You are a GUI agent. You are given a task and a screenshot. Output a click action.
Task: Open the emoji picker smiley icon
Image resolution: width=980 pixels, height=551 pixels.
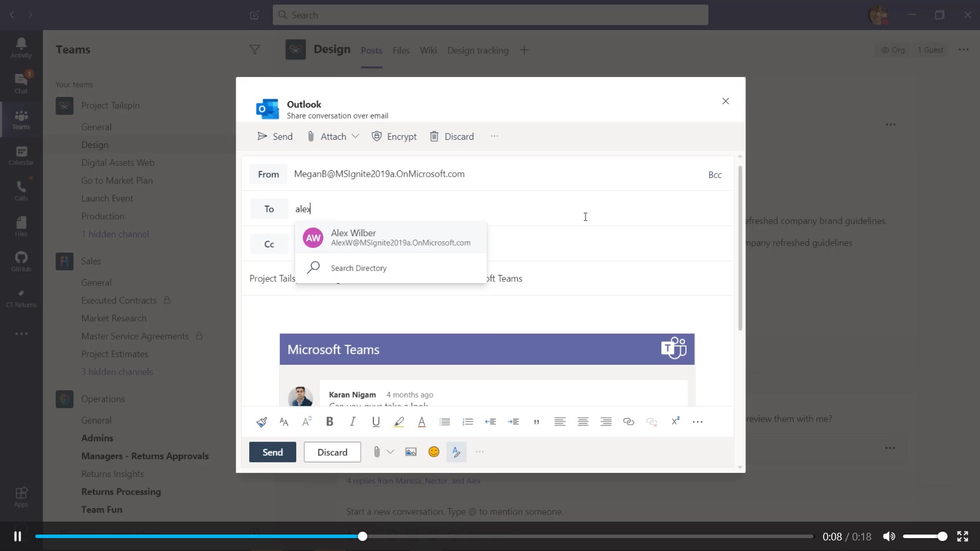coord(434,452)
